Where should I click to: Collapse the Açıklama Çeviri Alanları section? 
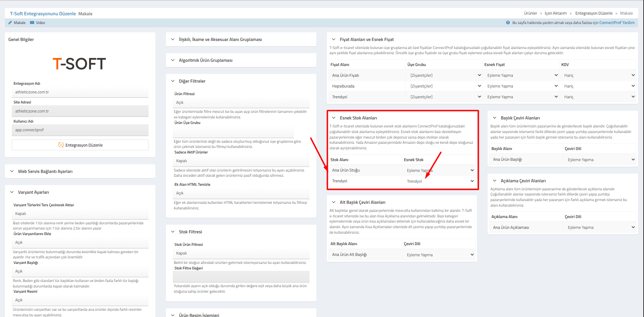pyautogui.click(x=495, y=181)
